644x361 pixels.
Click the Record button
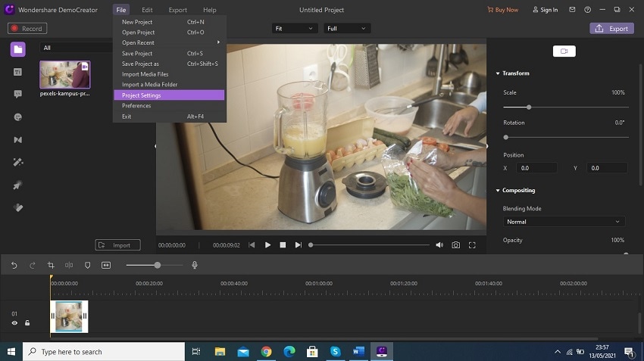27,28
